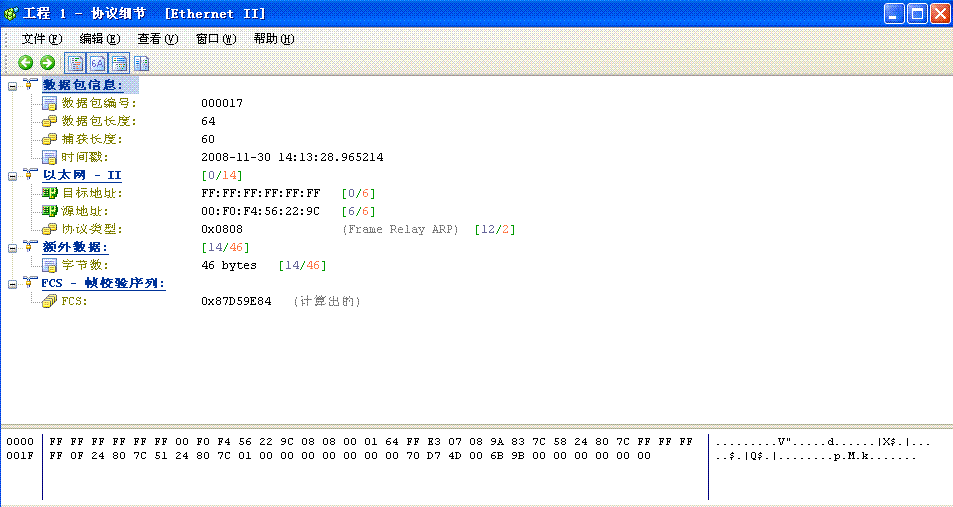Click the 协议类型 row icon
This screenshot has height=507, width=953.
point(49,230)
